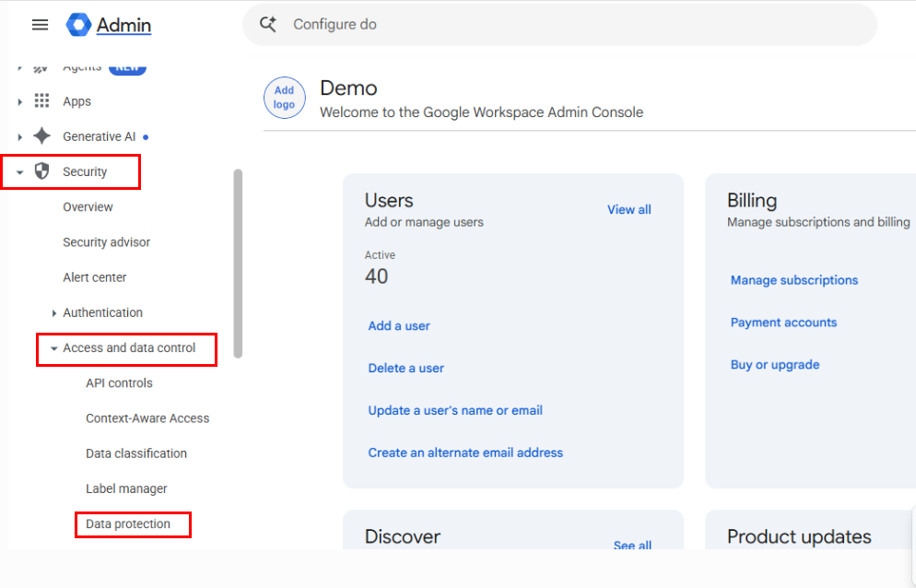Collapse the Security section arrow
Image resolution: width=916 pixels, height=588 pixels.
pyautogui.click(x=20, y=172)
